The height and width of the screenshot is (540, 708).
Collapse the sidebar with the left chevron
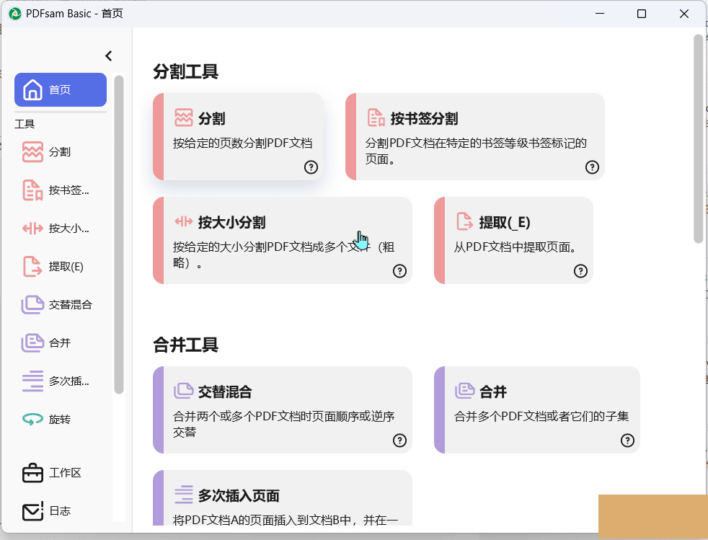108,56
